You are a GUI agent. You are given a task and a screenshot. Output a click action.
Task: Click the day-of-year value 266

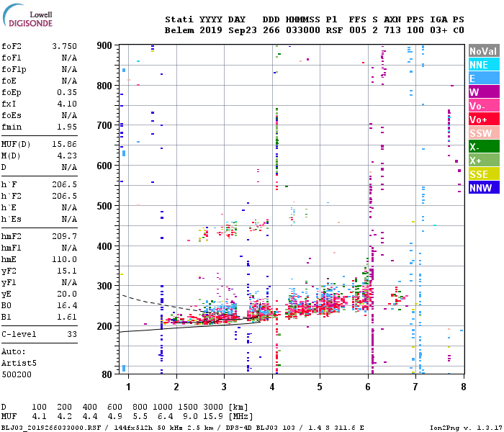271,30
